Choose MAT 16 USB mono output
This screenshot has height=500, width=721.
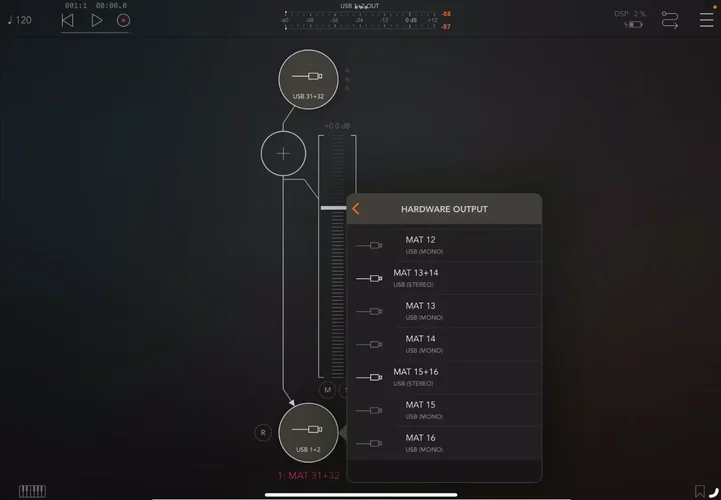(x=444, y=443)
